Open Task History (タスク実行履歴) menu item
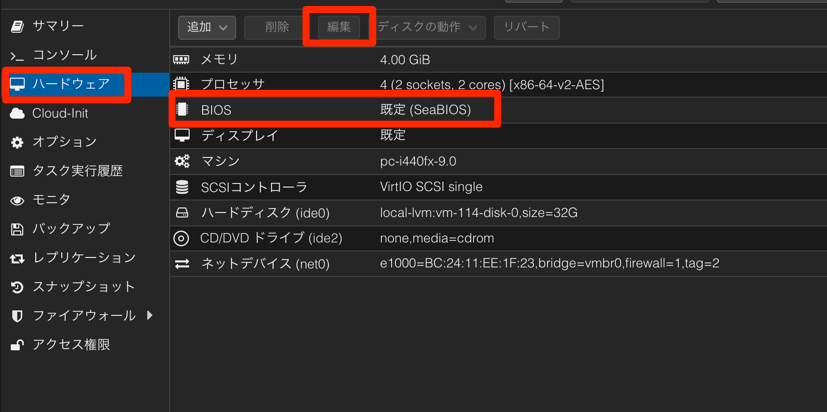The width and height of the screenshot is (827, 412). pos(77,171)
